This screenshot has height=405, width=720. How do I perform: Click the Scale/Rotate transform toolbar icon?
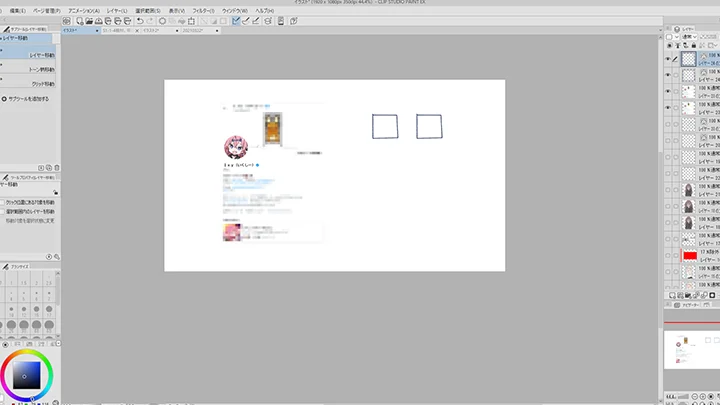pos(191,21)
